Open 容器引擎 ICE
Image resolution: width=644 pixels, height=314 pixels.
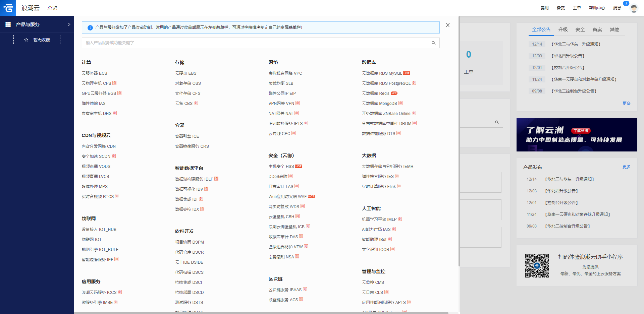pos(187,136)
